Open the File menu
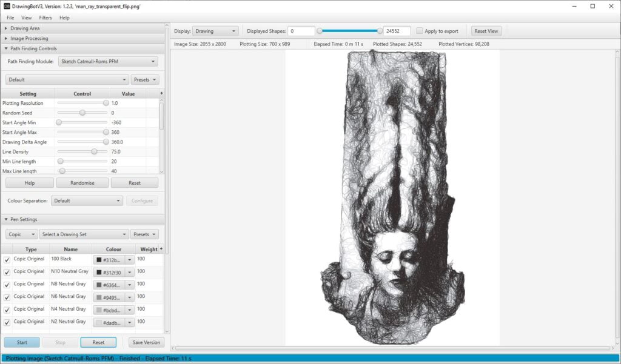The width and height of the screenshot is (621, 364). (x=11, y=18)
